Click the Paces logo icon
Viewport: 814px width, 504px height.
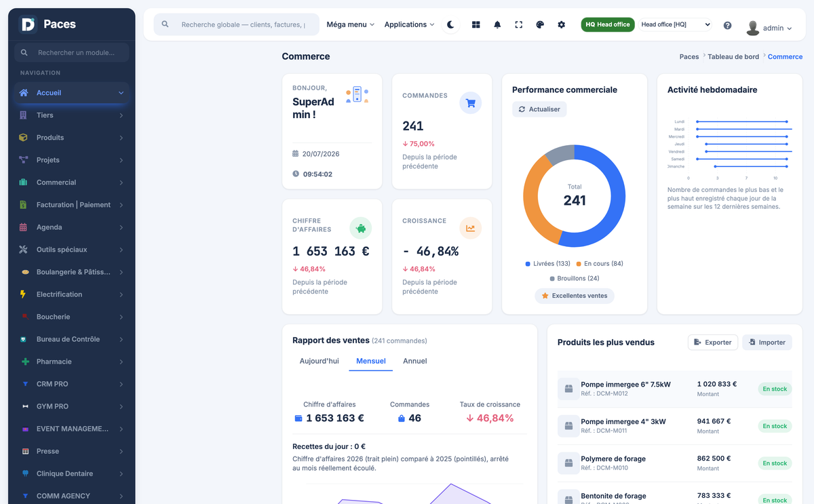(28, 24)
